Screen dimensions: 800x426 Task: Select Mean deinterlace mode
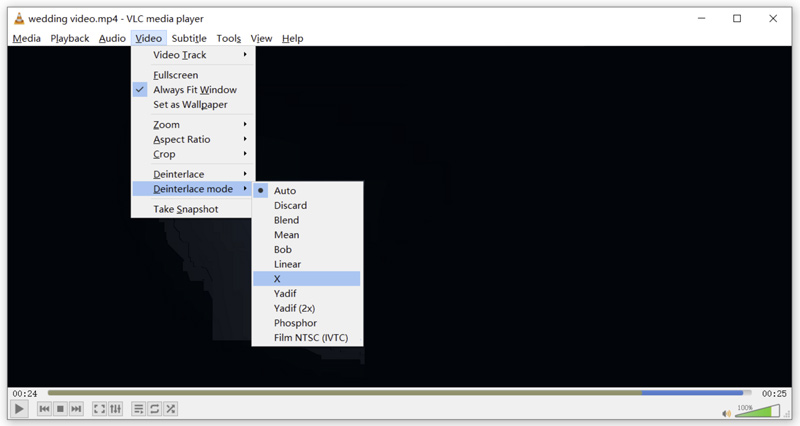tap(307, 235)
